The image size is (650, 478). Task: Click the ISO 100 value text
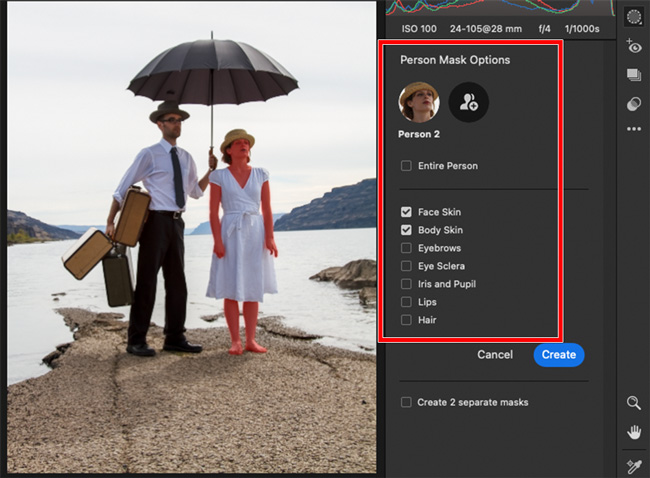pos(419,29)
